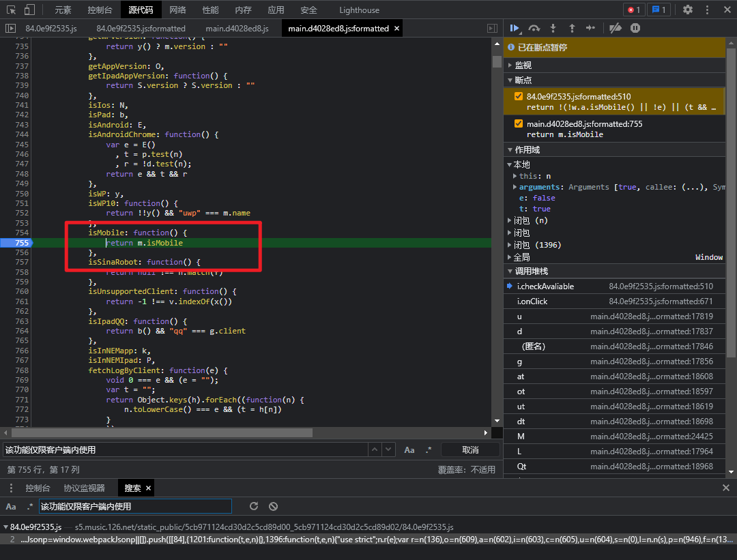The width and height of the screenshot is (737, 560).
Task: Collapse the 调用堆栈 section
Action: 510,271
